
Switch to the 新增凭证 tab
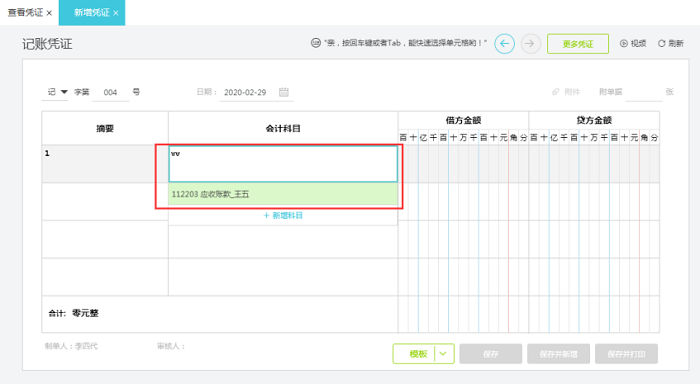(x=92, y=13)
